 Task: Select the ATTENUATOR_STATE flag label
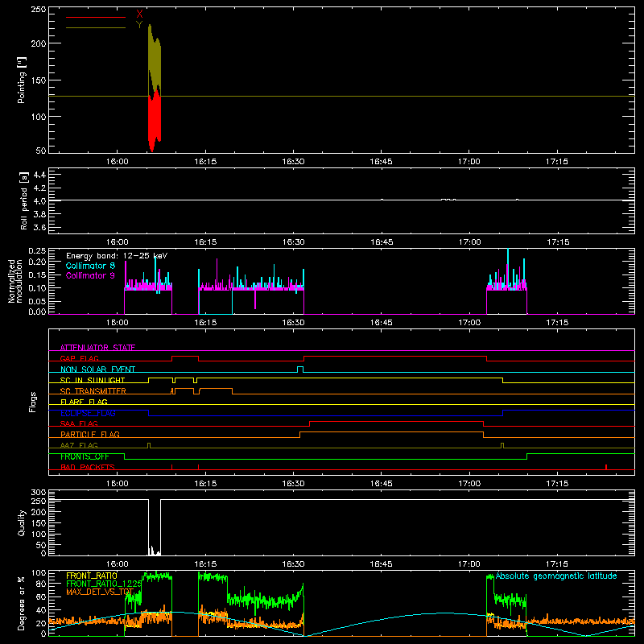click(97, 348)
